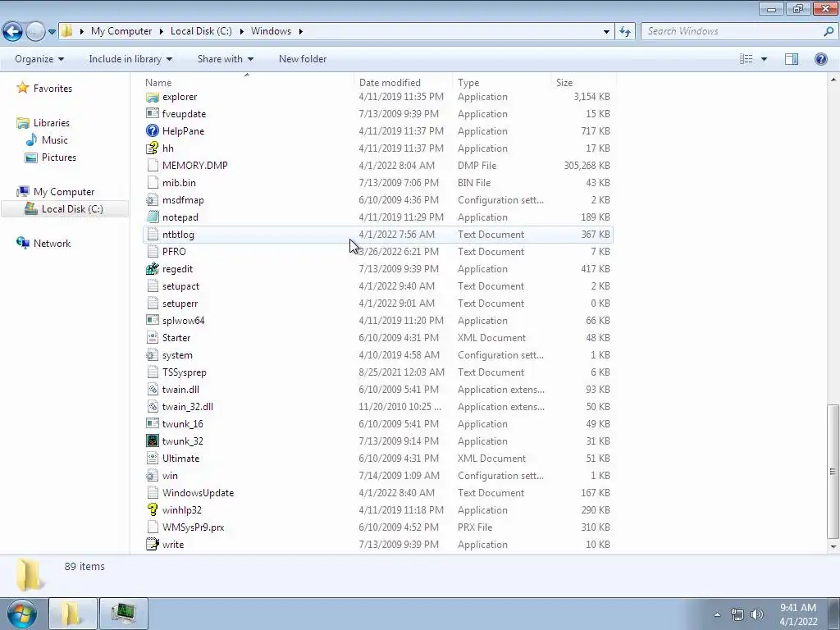Click the Back navigation arrow
Viewport: 840px width, 630px height.
point(13,31)
